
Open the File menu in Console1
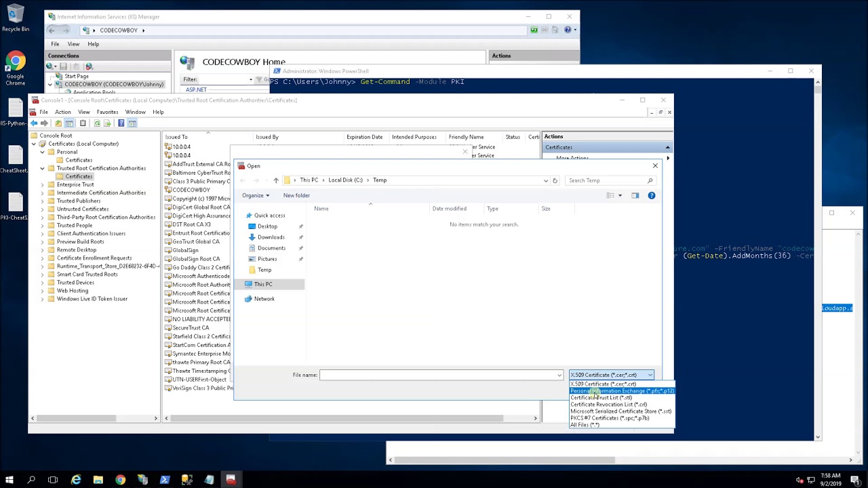43,112
